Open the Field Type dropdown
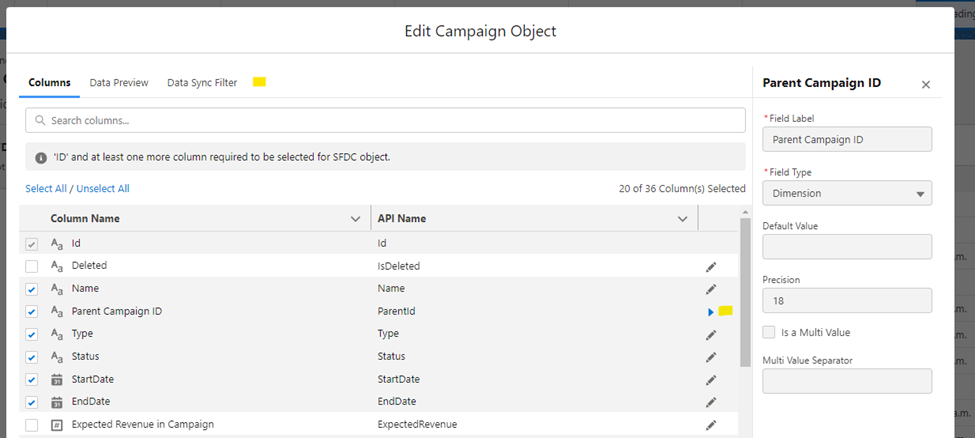This screenshot has width=975, height=438. tap(846, 193)
